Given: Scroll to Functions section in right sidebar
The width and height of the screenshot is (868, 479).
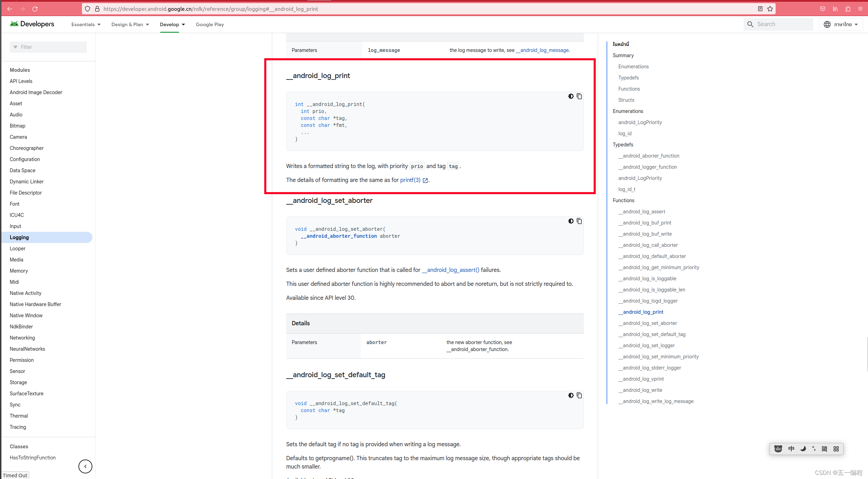Looking at the screenshot, I should pos(623,200).
